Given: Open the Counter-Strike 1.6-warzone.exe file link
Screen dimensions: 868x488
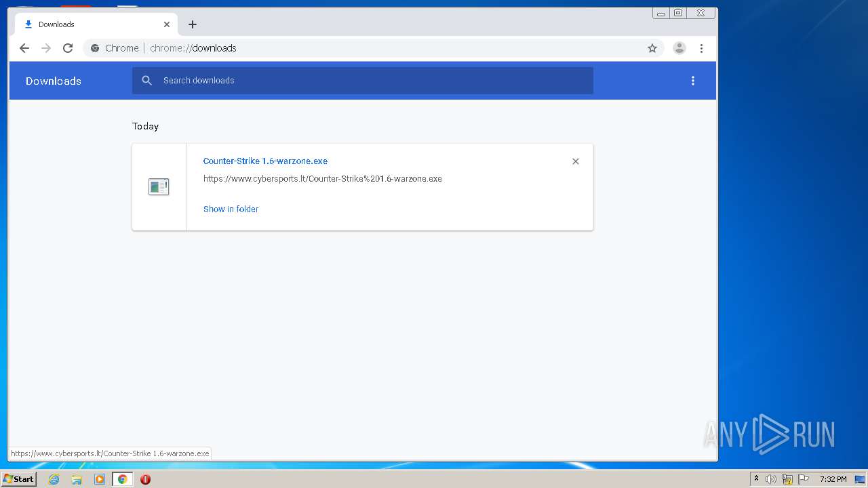Looking at the screenshot, I should coord(265,161).
